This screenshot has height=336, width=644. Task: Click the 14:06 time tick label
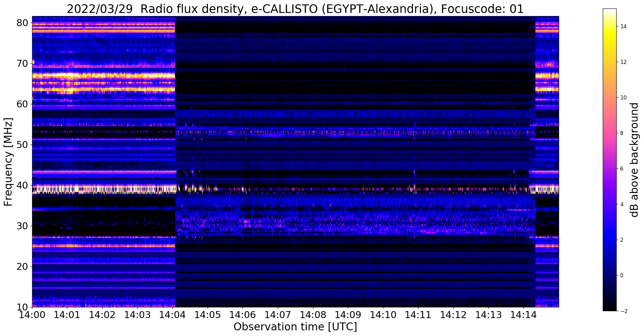(x=243, y=315)
